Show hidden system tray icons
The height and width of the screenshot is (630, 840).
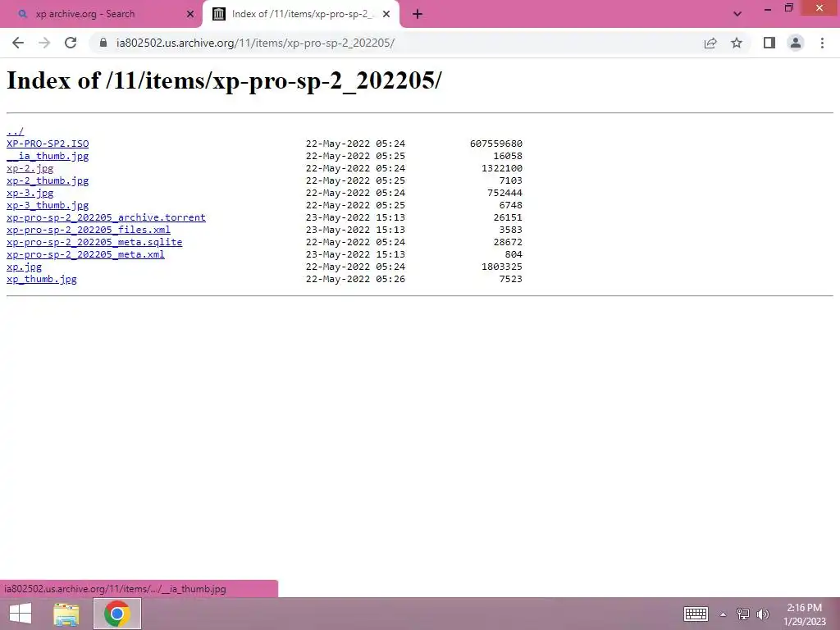click(x=724, y=614)
